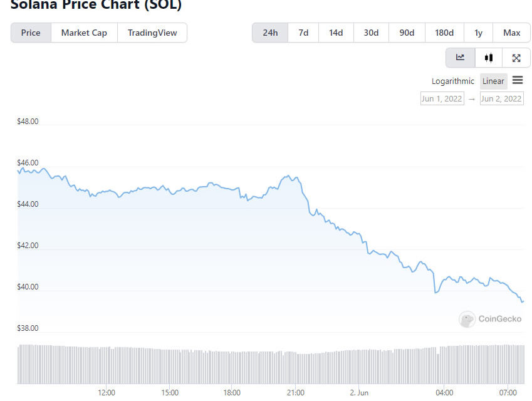
Task: Select the 30d range
Action: point(371,32)
